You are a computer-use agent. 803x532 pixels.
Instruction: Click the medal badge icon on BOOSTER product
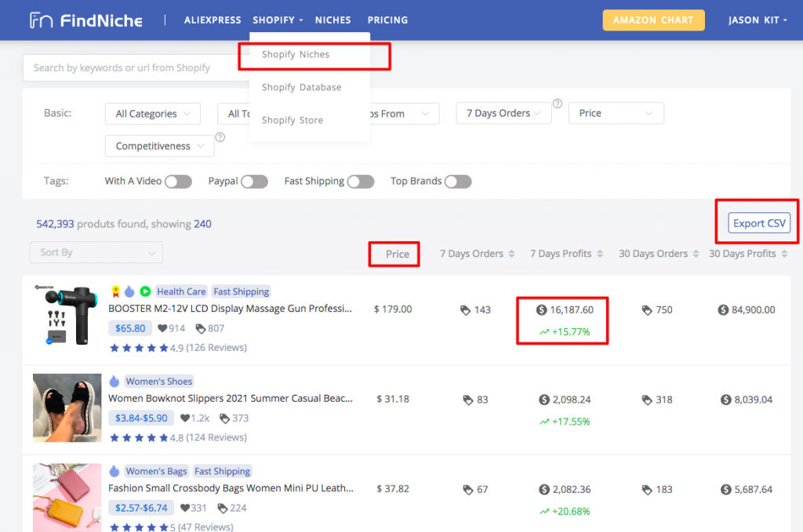click(x=116, y=291)
